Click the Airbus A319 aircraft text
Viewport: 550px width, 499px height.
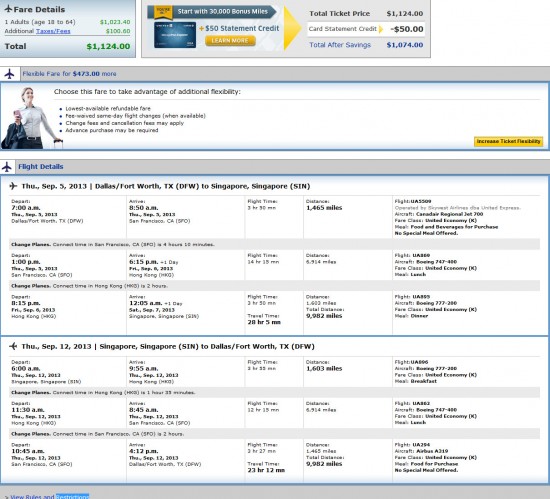pos(432,451)
